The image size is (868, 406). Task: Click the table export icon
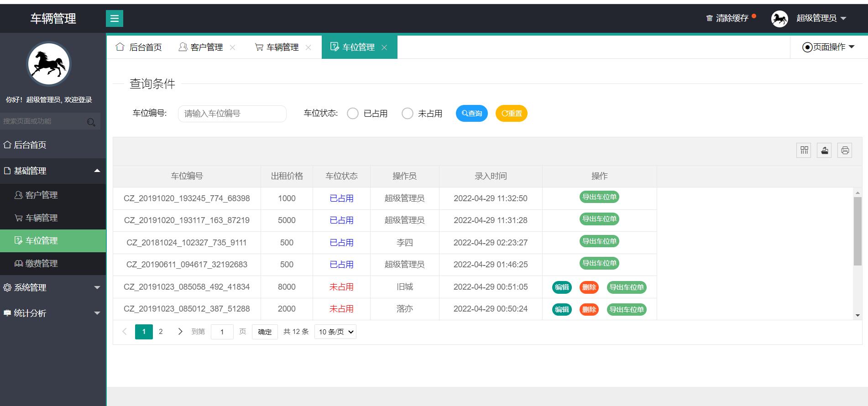(824, 150)
